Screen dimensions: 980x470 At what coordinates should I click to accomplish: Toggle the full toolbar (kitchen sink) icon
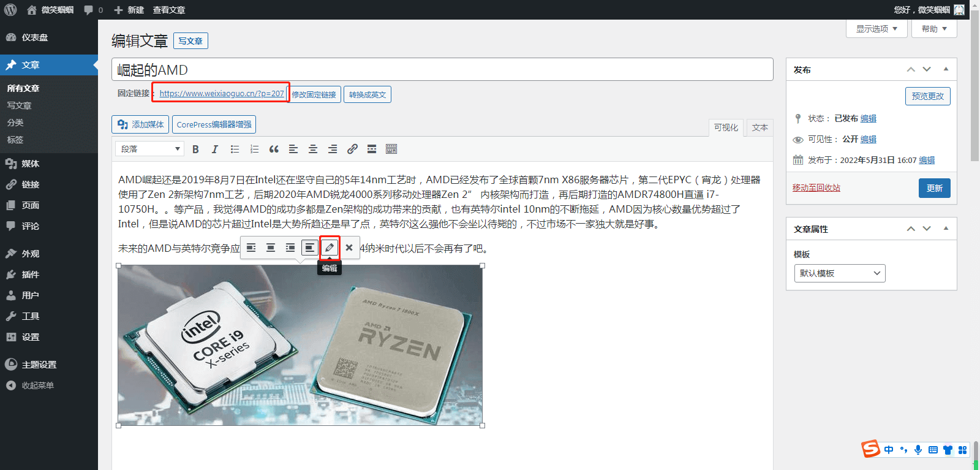coord(391,149)
